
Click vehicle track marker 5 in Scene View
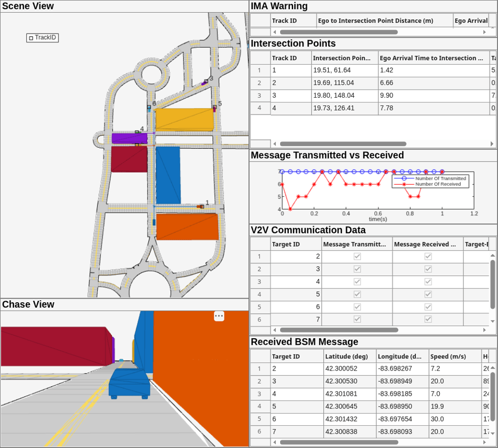click(x=215, y=107)
